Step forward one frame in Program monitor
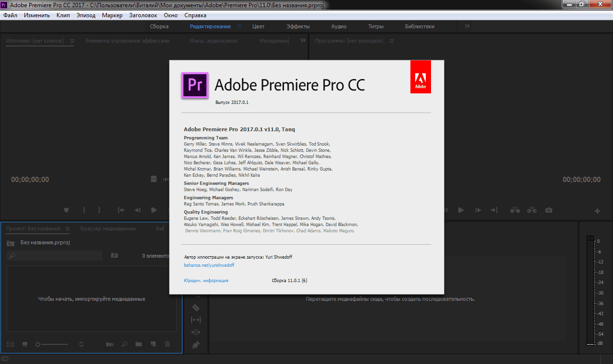Image resolution: width=613 pixels, height=364 pixels. click(478, 210)
